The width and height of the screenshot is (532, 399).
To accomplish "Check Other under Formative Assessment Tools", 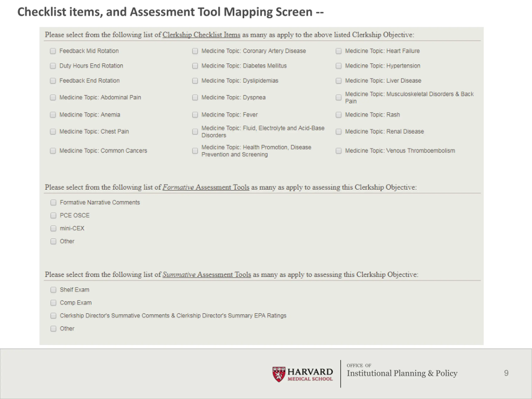I will (53, 241).
